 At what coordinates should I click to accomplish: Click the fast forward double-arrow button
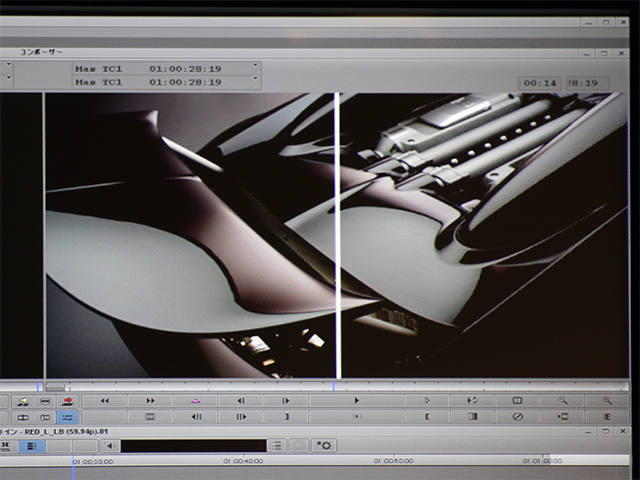click(150, 401)
